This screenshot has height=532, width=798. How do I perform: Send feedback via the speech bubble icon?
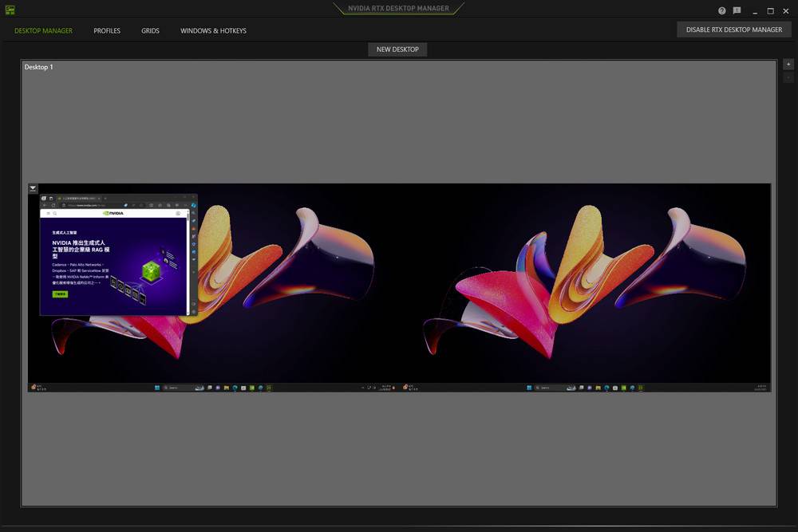[x=736, y=10]
